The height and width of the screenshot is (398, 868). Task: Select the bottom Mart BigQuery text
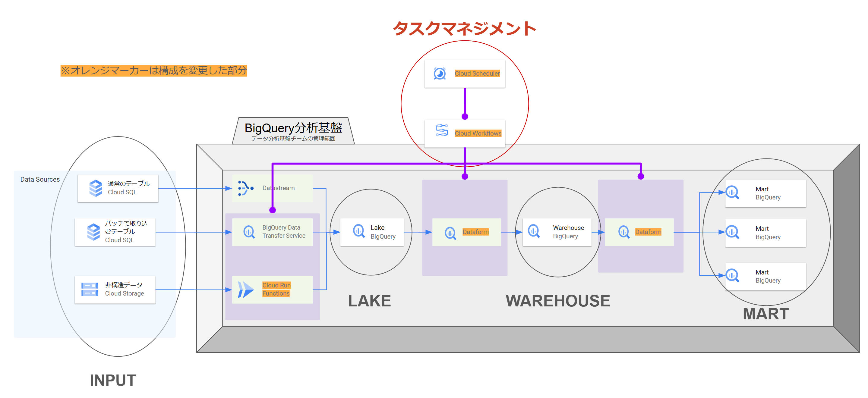768,276
